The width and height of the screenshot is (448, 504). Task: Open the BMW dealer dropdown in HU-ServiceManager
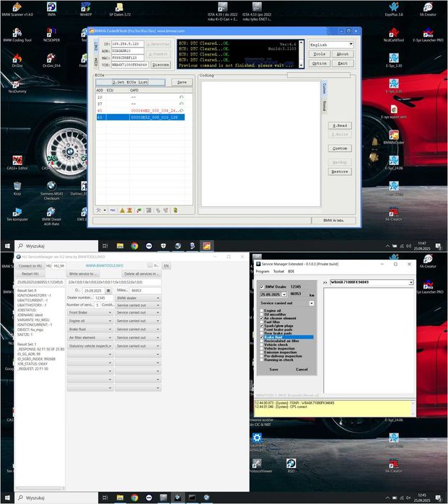point(138,298)
